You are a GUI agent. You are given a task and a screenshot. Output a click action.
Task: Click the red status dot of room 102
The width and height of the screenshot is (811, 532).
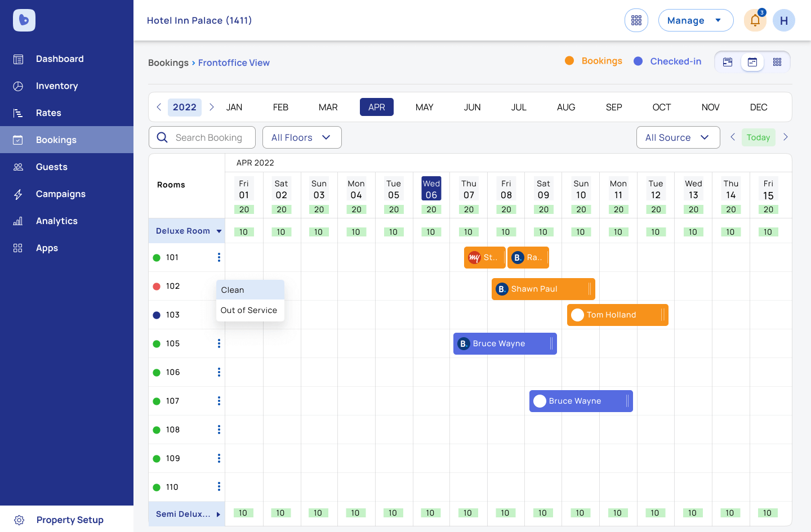click(x=157, y=286)
